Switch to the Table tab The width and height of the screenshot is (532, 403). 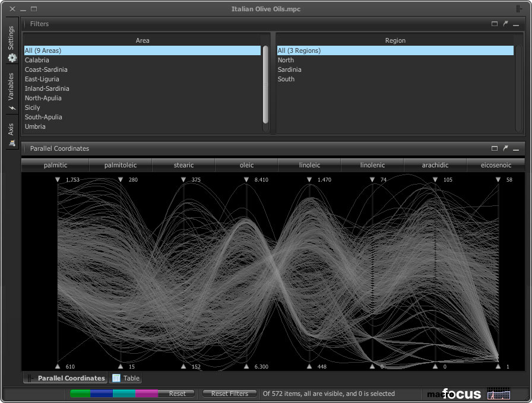[x=126, y=378]
